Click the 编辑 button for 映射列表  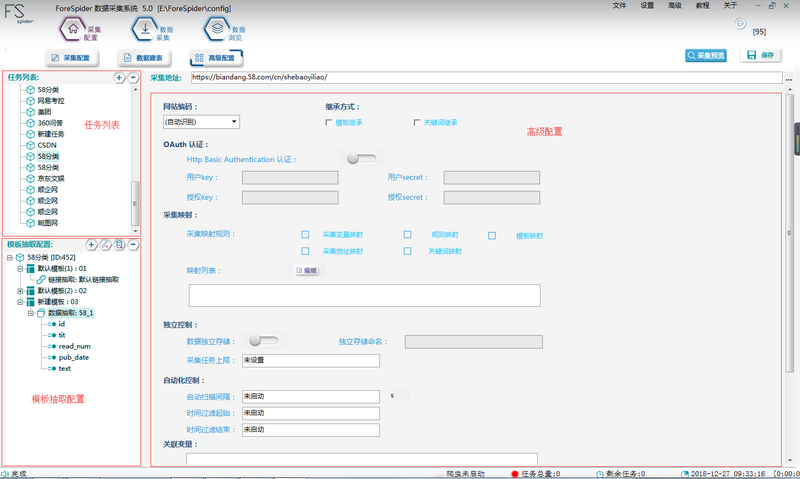pos(307,270)
